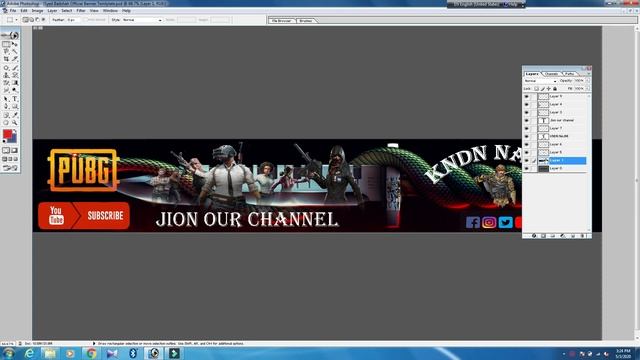
Task: Reset to default foreground and background colors
Action: tap(4, 142)
